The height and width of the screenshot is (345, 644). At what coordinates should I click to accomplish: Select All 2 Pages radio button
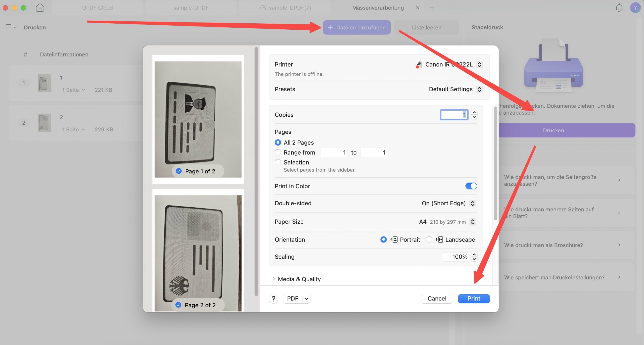tap(278, 142)
